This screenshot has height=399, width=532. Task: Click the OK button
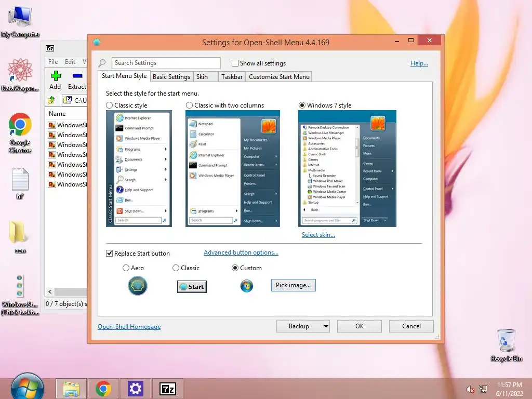tap(360, 326)
